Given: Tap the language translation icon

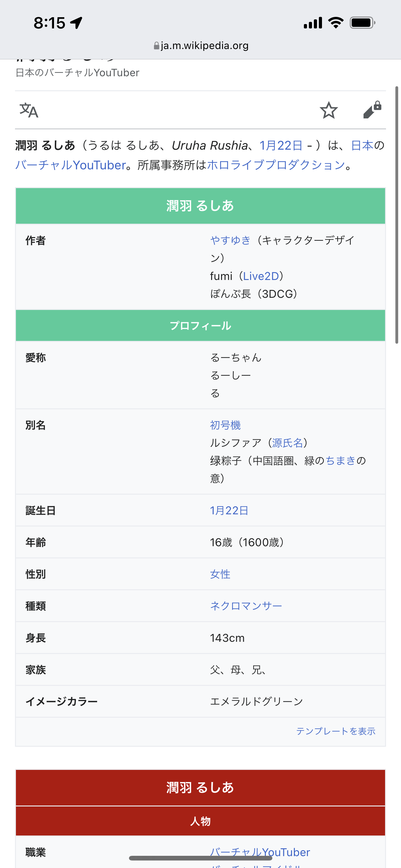Looking at the screenshot, I should click(x=29, y=110).
